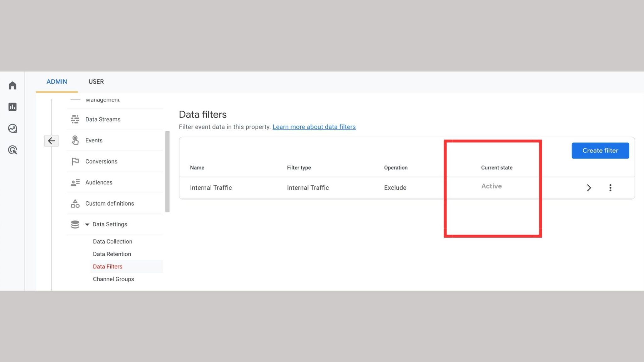644x362 pixels.
Task: Click the Home icon in left rail
Action: [12, 85]
